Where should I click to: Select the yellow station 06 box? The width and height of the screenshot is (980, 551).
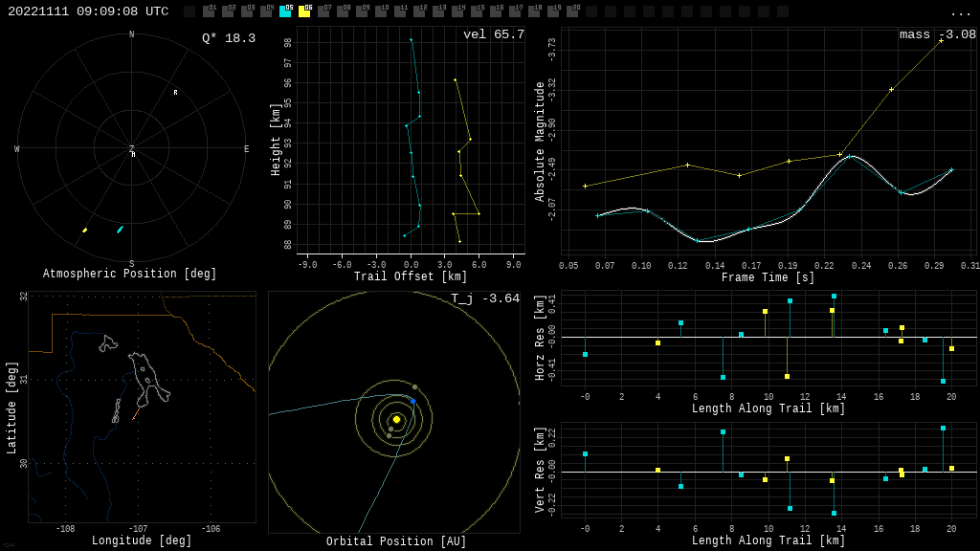(304, 11)
